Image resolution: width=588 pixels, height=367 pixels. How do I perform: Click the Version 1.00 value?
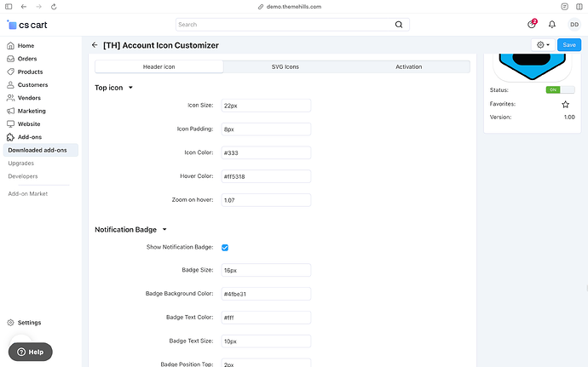(x=569, y=118)
